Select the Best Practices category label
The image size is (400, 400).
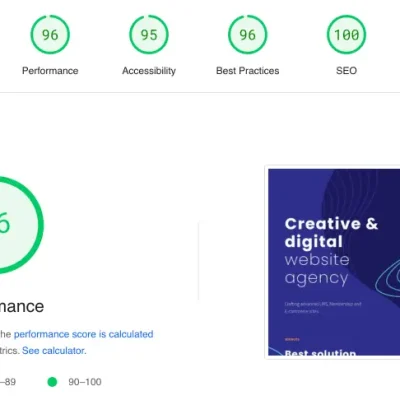247,71
